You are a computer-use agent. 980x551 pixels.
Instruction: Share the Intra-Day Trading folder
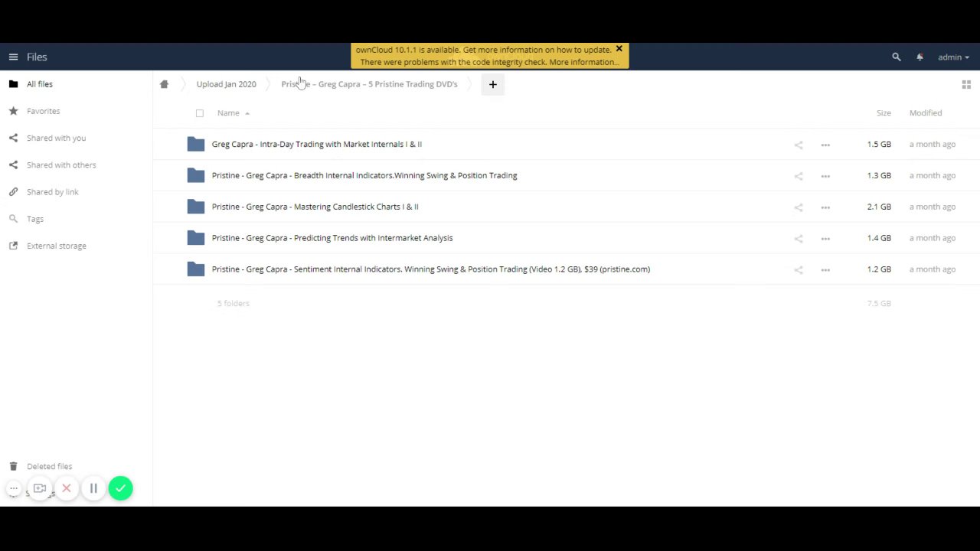pos(799,145)
